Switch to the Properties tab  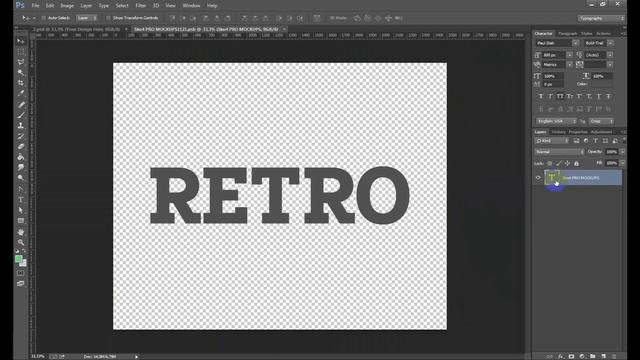point(578,132)
